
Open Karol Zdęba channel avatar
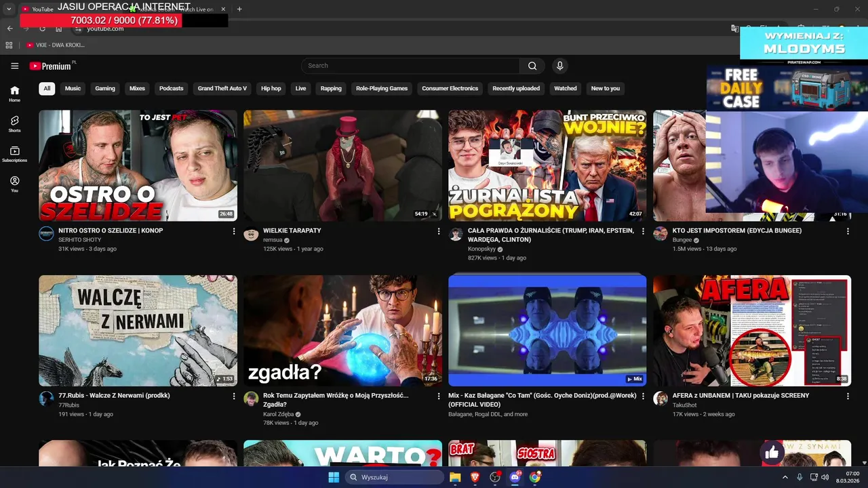[x=251, y=399]
